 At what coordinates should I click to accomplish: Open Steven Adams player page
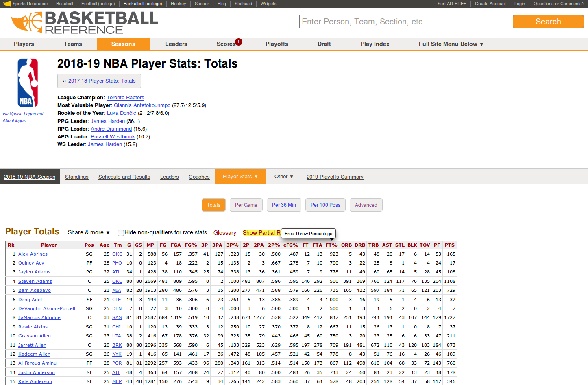(x=35, y=281)
